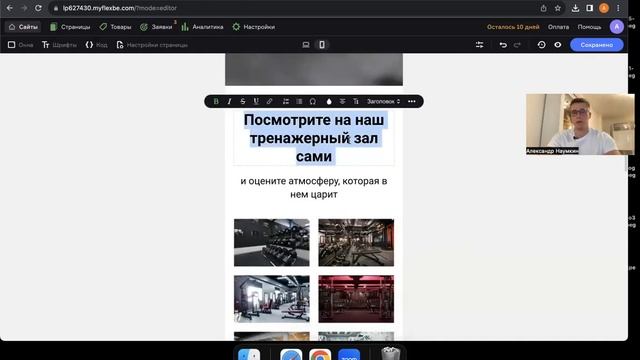Open the user avatar account menu

(617, 27)
